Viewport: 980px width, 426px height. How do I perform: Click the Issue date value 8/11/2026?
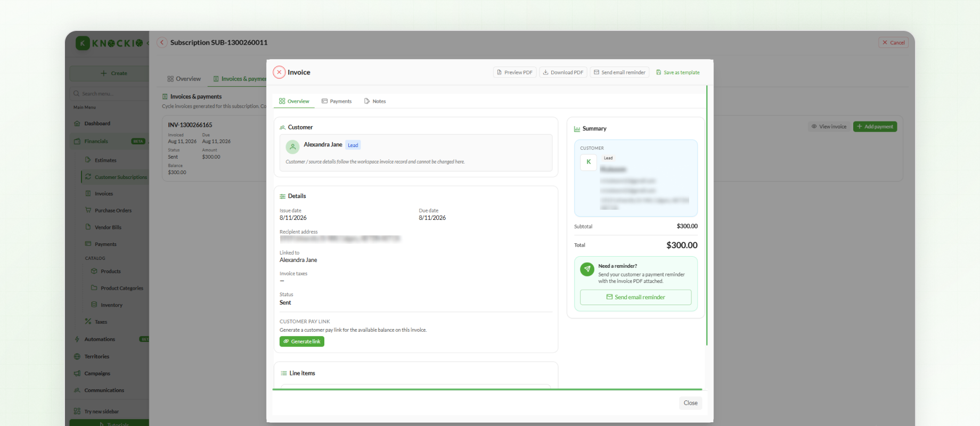click(293, 218)
